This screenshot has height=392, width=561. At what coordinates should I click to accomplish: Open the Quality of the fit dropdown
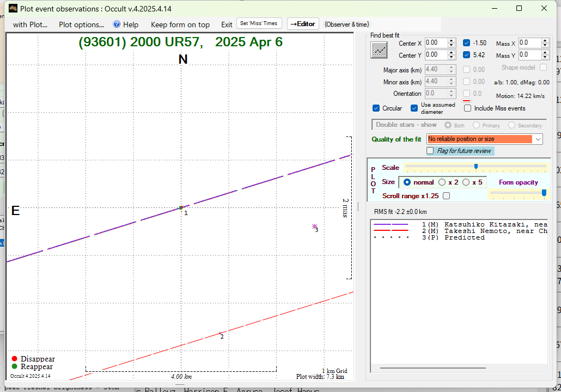(x=538, y=139)
